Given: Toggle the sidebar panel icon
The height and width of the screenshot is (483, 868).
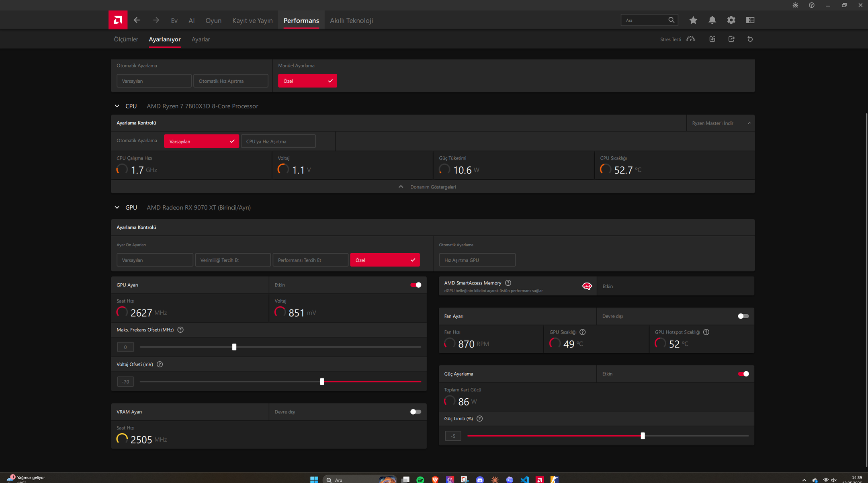Looking at the screenshot, I should (x=750, y=20).
